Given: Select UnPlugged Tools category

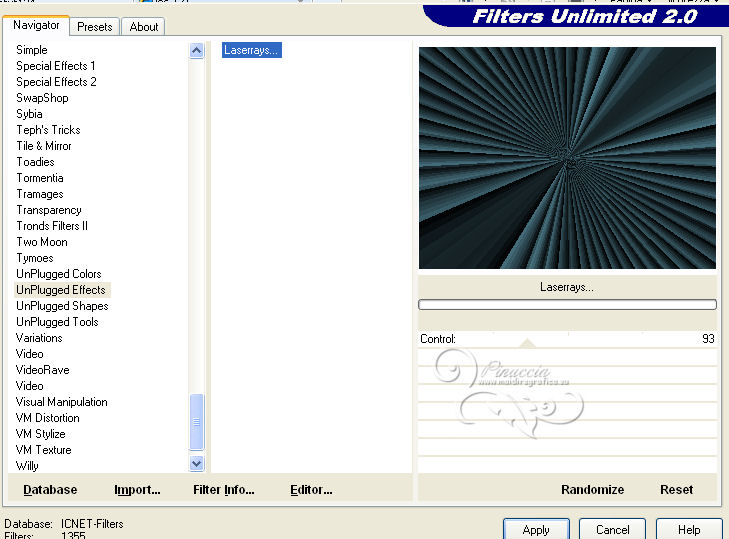Looking at the screenshot, I should pos(57,322).
